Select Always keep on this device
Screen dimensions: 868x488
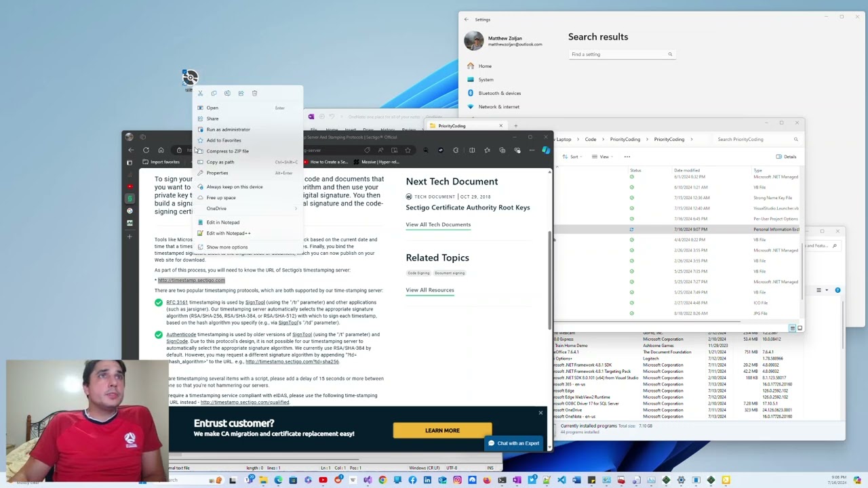click(248, 186)
